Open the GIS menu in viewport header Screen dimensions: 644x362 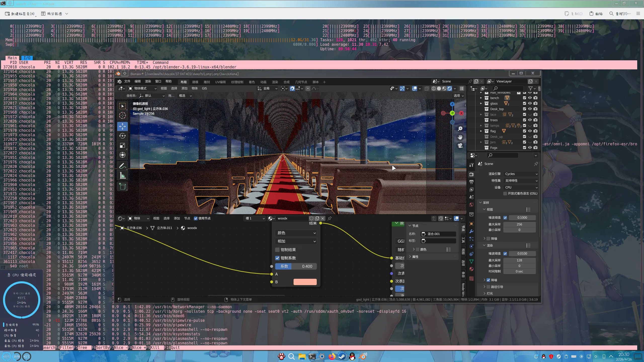pos(204,88)
